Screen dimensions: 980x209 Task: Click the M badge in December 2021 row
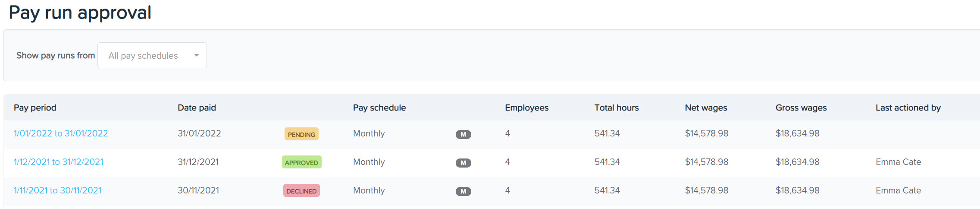click(x=463, y=163)
